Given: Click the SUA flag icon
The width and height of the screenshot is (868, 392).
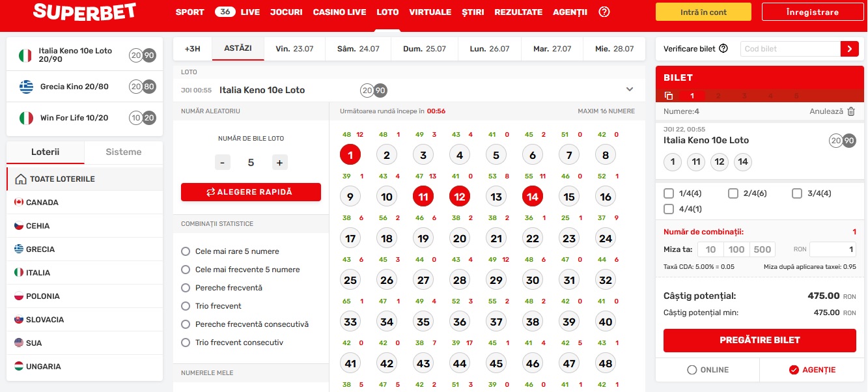Looking at the screenshot, I should (19, 343).
